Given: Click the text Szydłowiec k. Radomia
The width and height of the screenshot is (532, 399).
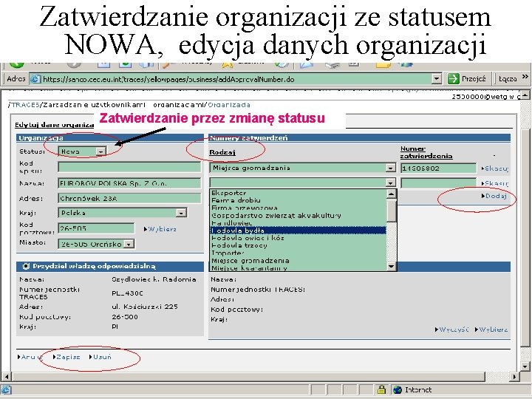Looking at the screenshot, I should pos(154,279).
